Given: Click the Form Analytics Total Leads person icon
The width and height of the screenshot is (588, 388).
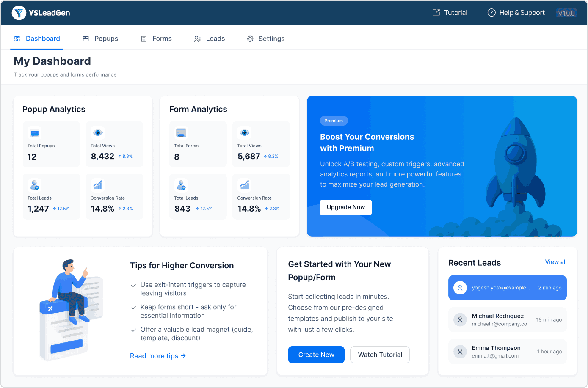Looking at the screenshot, I should (181, 185).
